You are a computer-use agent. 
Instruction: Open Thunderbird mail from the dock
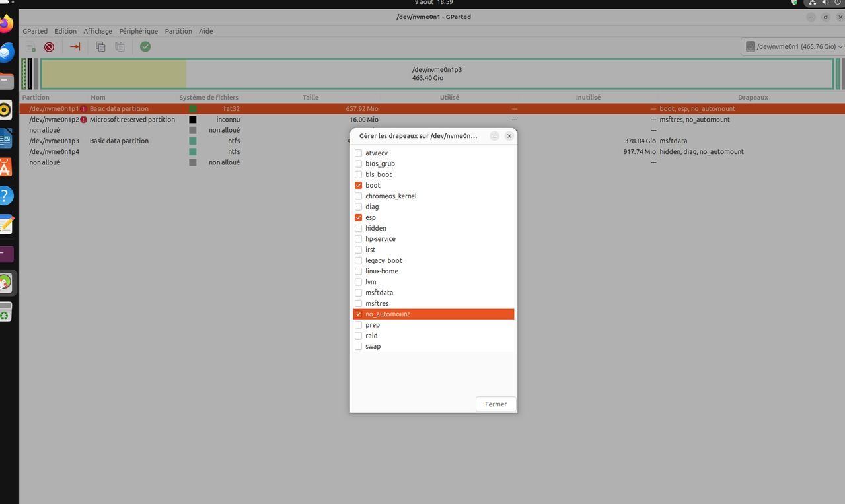tap(5, 53)
